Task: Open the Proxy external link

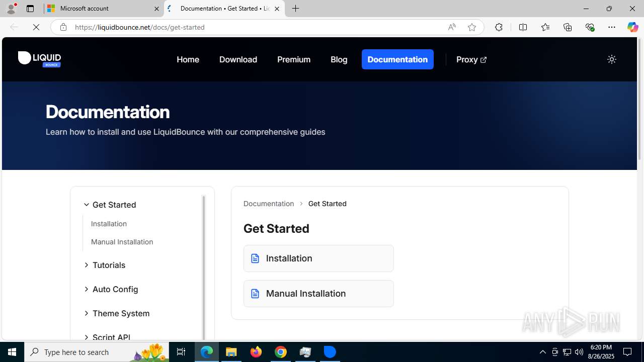Action: 471,59
